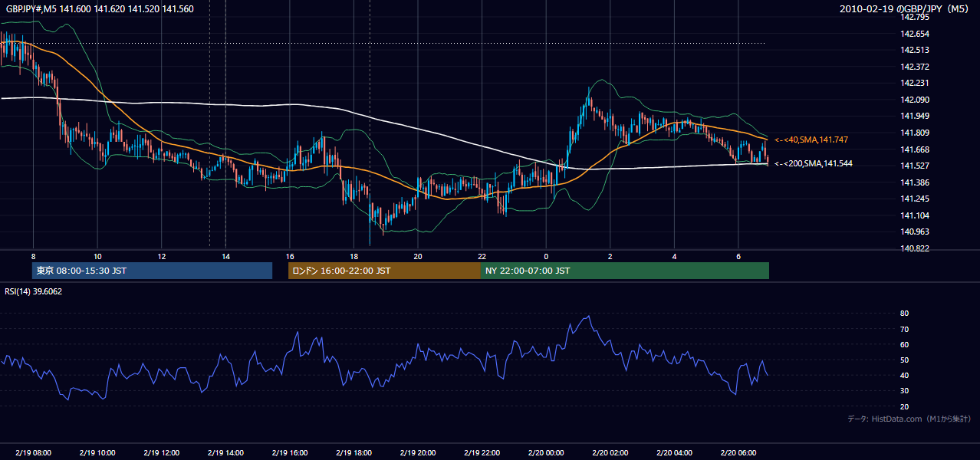
Task: Click price axis value 141.949
Action: [914, 116]
